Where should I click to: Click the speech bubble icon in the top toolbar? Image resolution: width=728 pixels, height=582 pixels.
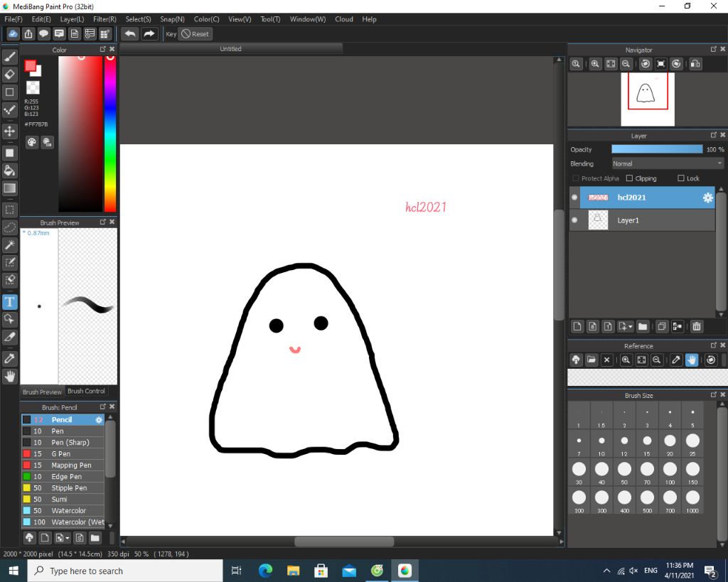click(43, 34)
